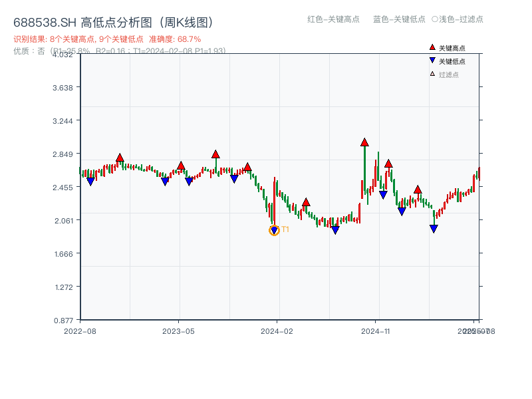Click the red 识别结果 summary text
Image resolution: width=532 pixels, height=399 pixels.
pyautogui.click(x=107, y=39)
